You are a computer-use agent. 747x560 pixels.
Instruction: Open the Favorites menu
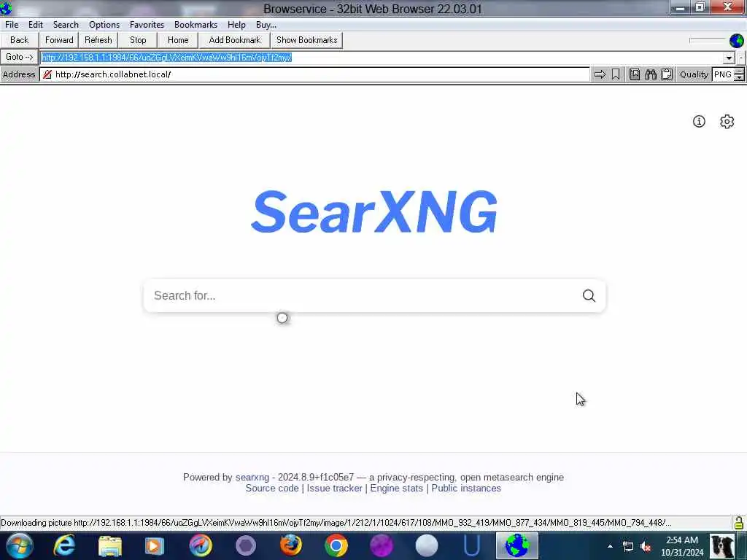click(x=147, y=25)
